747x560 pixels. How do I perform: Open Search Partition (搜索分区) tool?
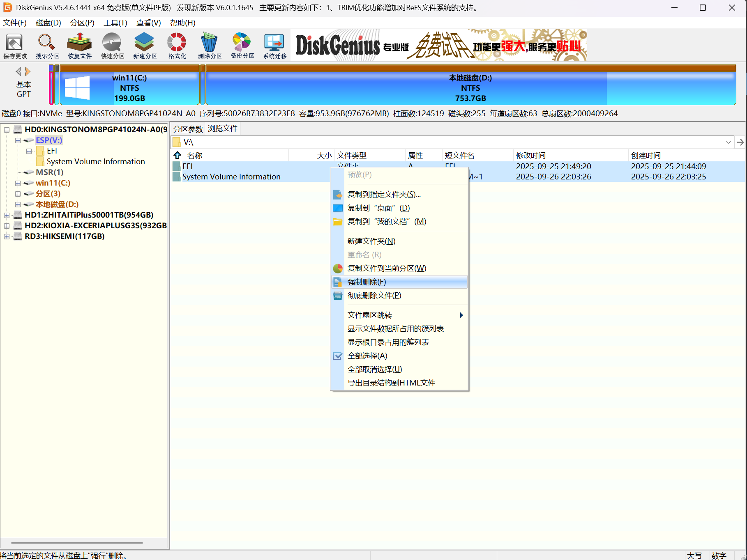47,46
